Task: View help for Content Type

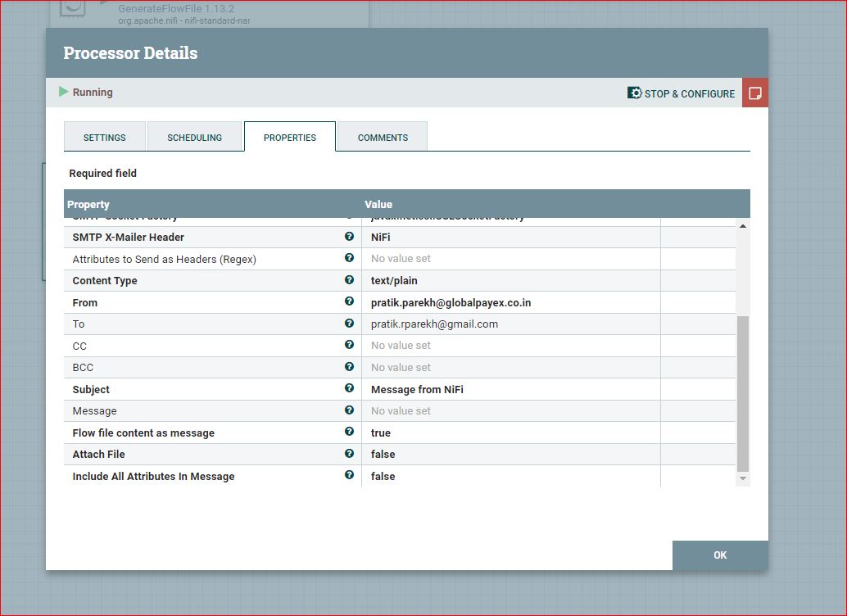Action: pyautogui.click(x=349, y=280)
